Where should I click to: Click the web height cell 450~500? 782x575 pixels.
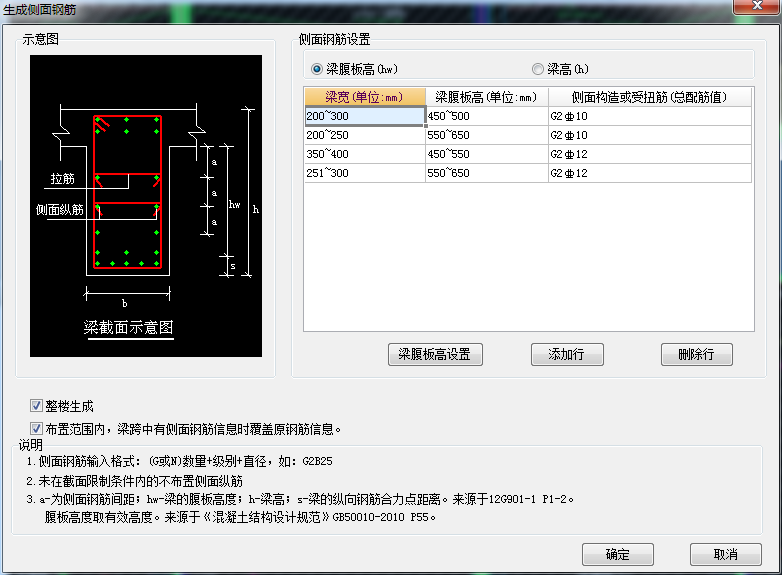[487, 116]
